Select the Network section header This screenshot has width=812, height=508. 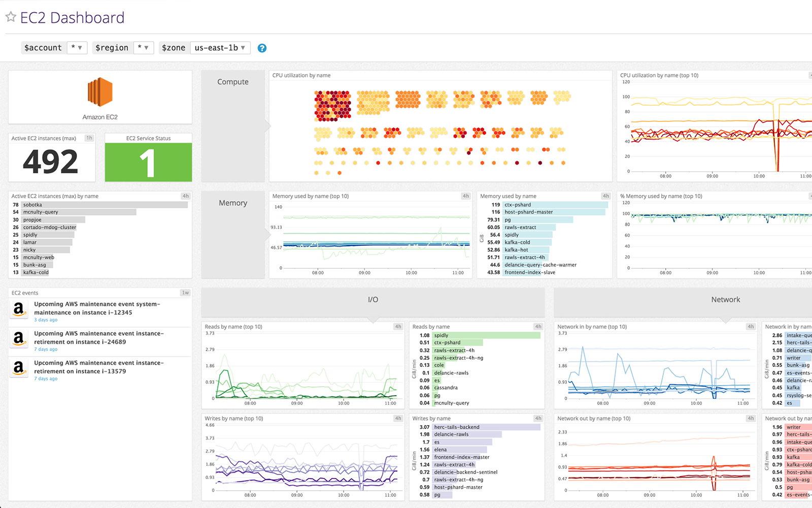click(726, 299)
